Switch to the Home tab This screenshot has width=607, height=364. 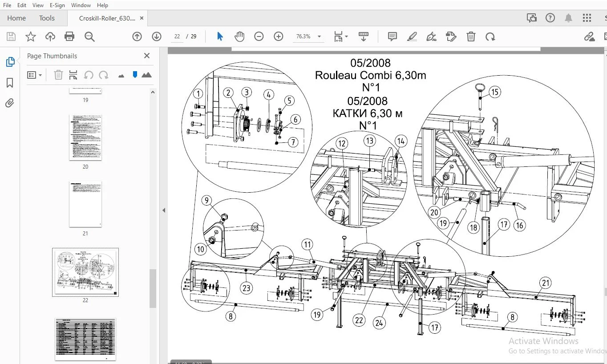(16, 18)
